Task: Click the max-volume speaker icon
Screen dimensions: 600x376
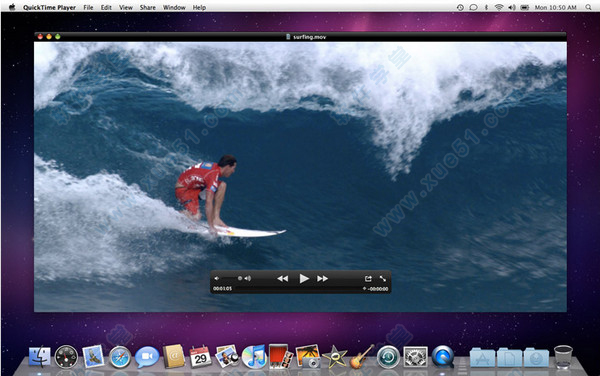Action: pyautogui.click(x=248, y=278)
